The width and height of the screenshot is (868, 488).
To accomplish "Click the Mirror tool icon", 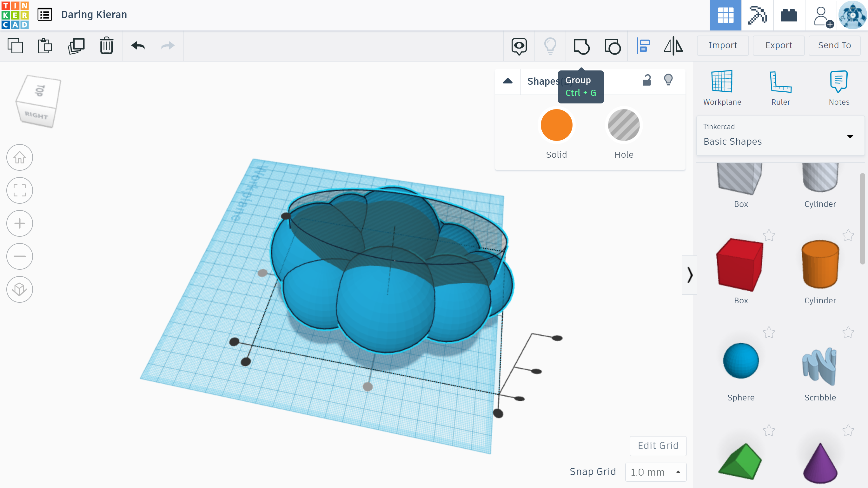I will pos(673,46).
